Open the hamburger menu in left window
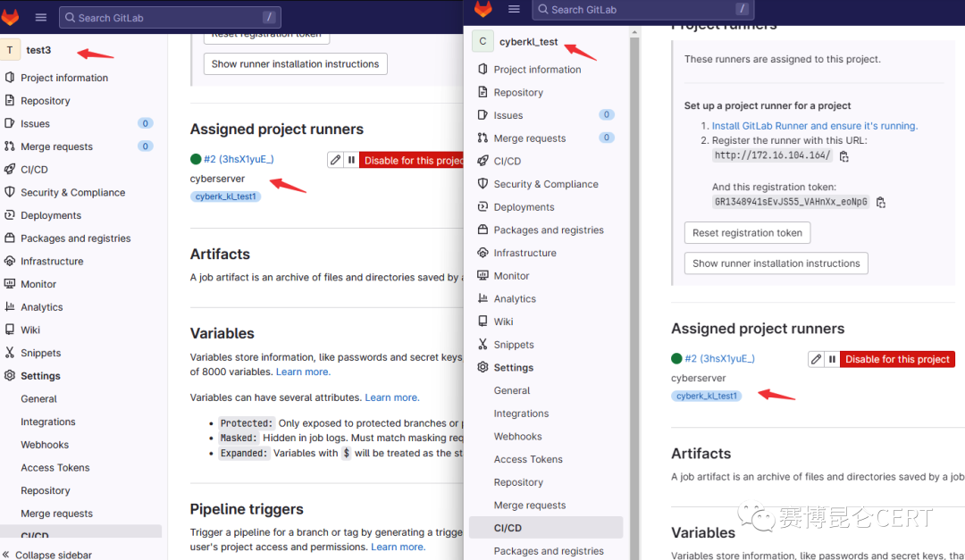965x560 pixels. click(40, 17)
